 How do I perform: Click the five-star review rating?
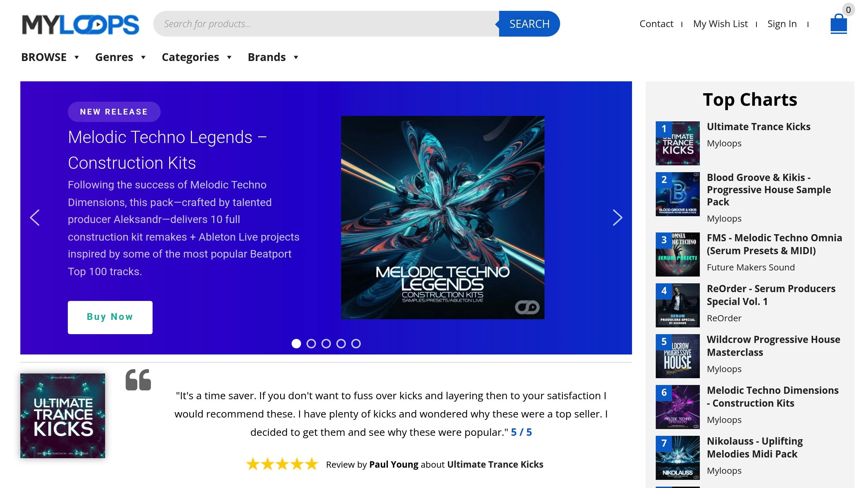tap(282, 464)
